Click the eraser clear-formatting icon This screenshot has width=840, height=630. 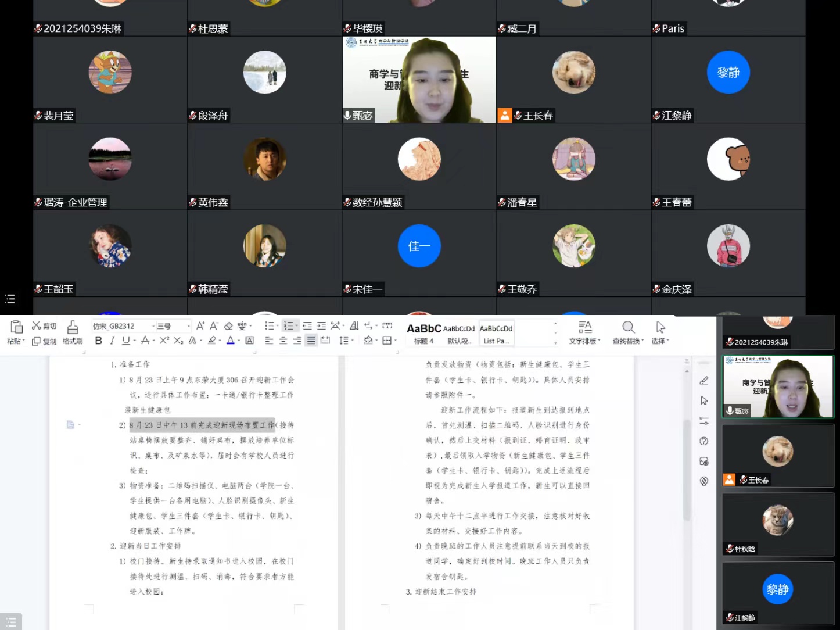[x=228, y=326]
